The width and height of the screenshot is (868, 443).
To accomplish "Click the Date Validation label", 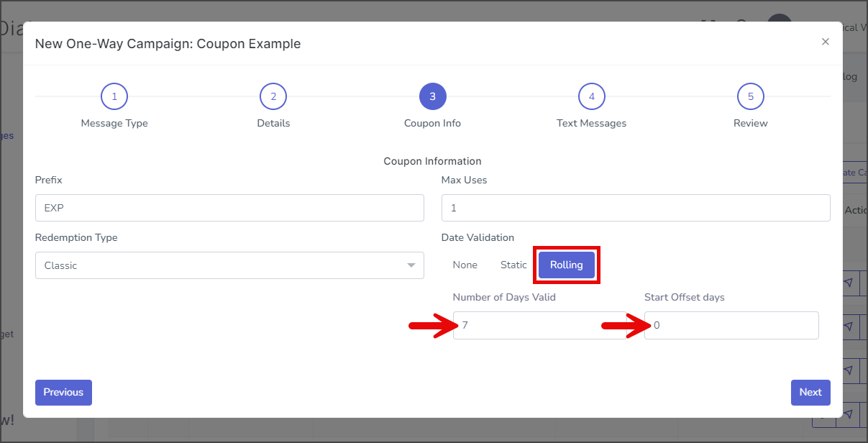I will (x=478, y=237).
